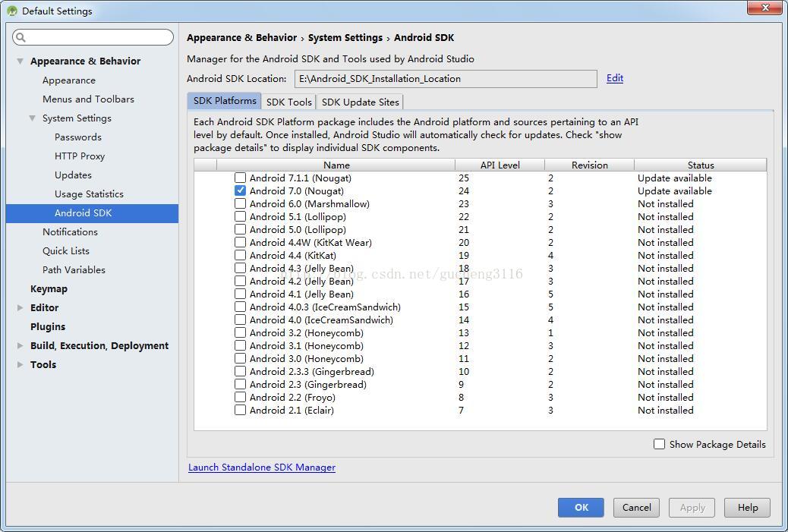The image size is (788, 532).
Task: Click the search magnifier icon in settings
Action: (x=20, y=37)
